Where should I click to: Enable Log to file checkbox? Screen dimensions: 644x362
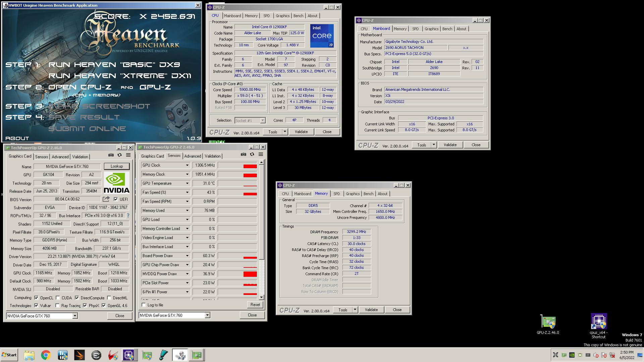144,305
